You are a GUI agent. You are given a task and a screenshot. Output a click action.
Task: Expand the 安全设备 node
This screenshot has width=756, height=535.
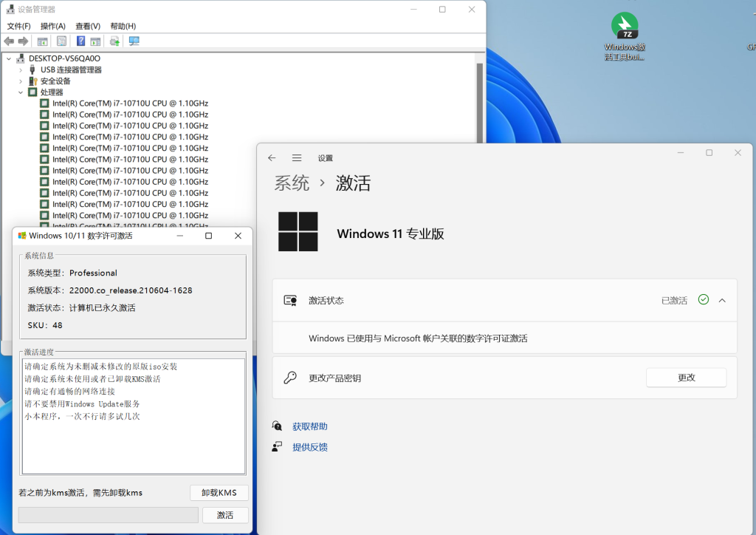click(21, 81)
